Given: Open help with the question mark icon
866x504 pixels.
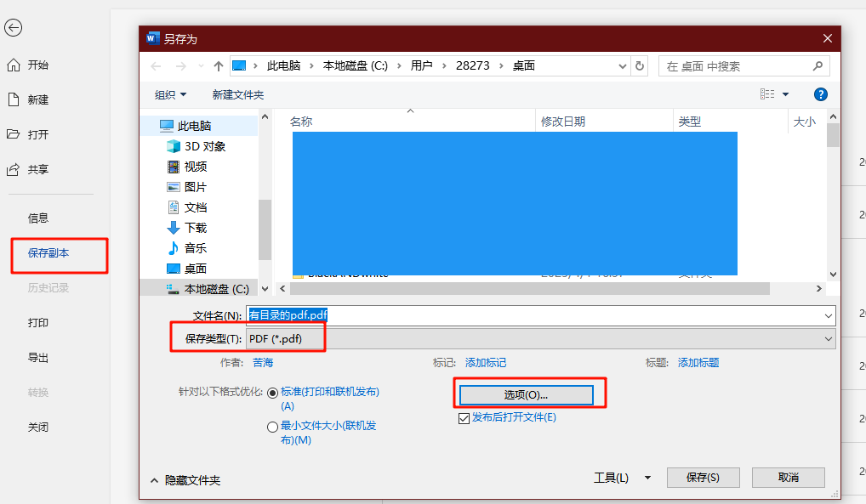Looking at the screenshot, I should (x=821, y=94).
